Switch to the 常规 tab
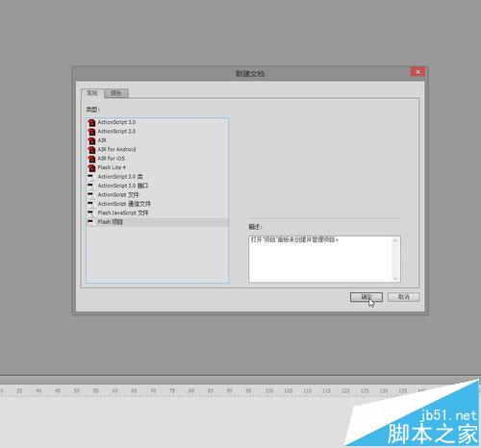The width and height of the screenshot is (481, 448). coord(91,93)
